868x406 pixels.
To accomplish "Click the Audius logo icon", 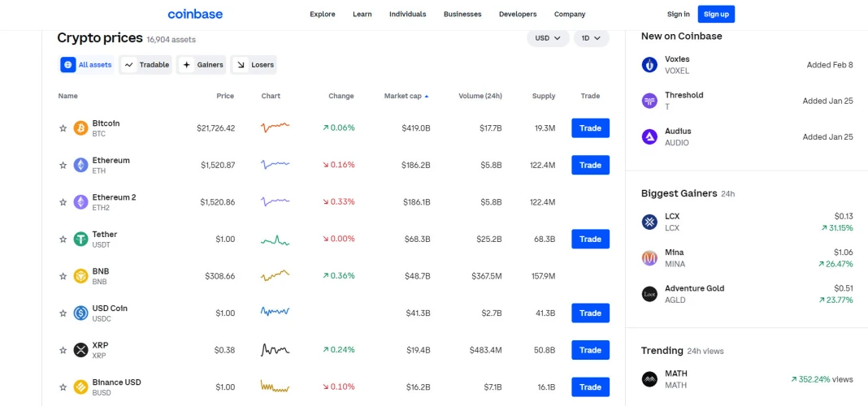I will click(x=649, y=136).
